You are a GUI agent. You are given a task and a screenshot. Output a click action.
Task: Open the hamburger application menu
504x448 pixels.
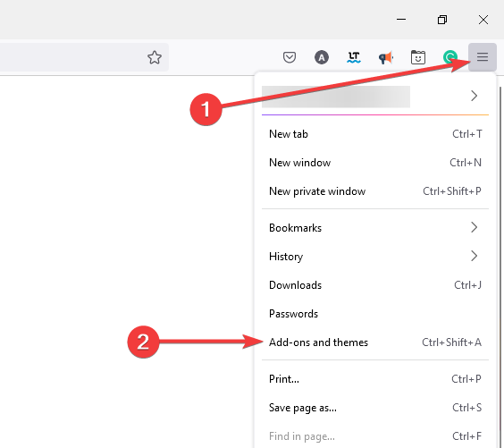click(x=483, y=57)
